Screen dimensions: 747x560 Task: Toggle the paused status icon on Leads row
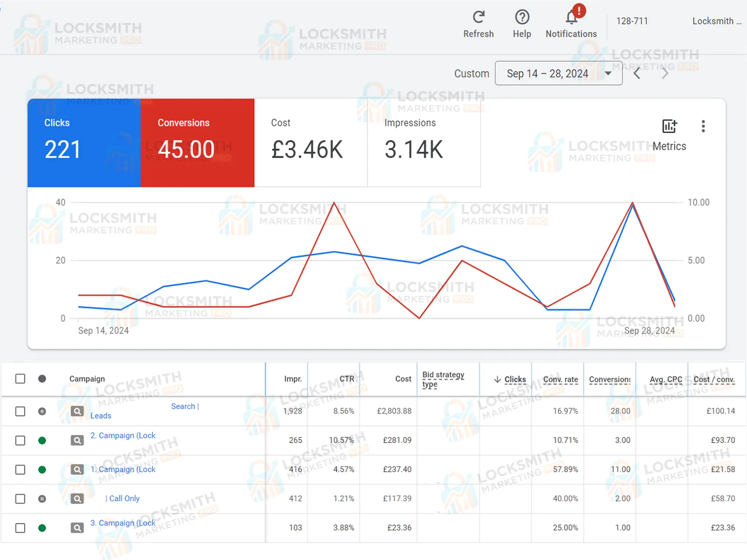coord(42,411)
